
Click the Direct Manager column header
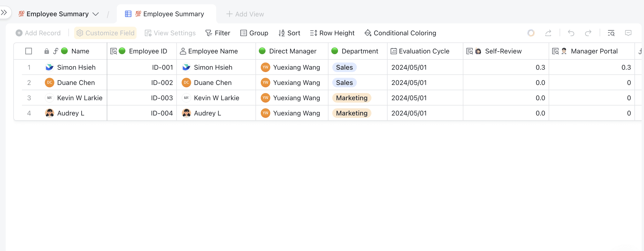(292, 51)
